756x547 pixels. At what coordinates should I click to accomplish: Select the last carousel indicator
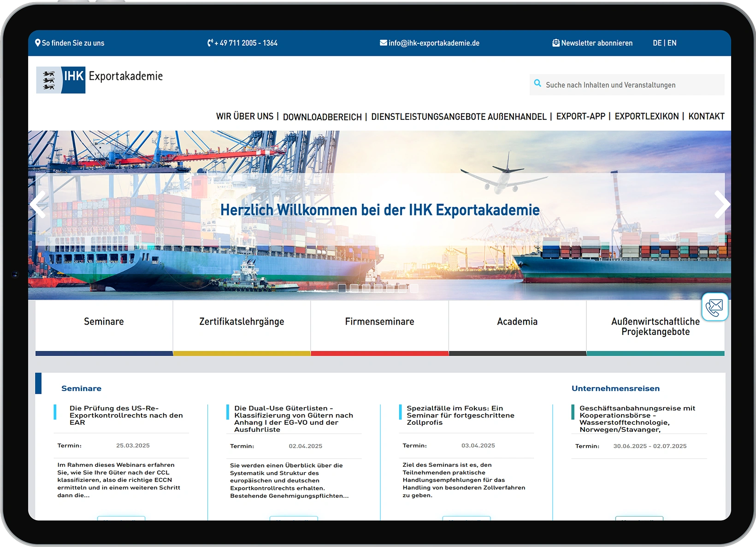(414, 288)
